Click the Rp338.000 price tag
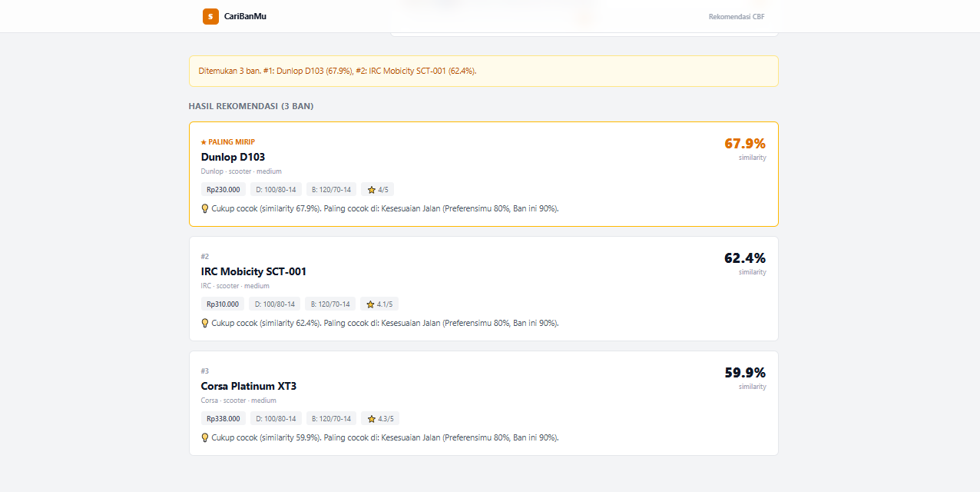 coord(223,419)
